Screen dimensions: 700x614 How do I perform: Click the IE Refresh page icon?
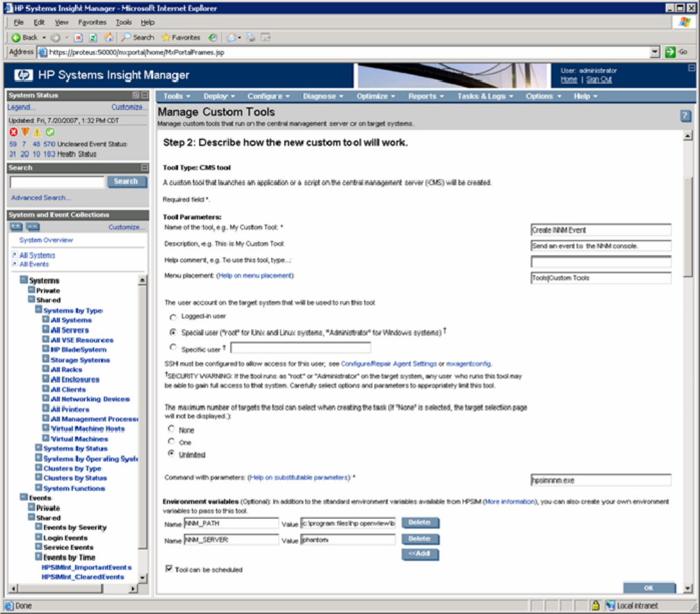tap(93, 38)
